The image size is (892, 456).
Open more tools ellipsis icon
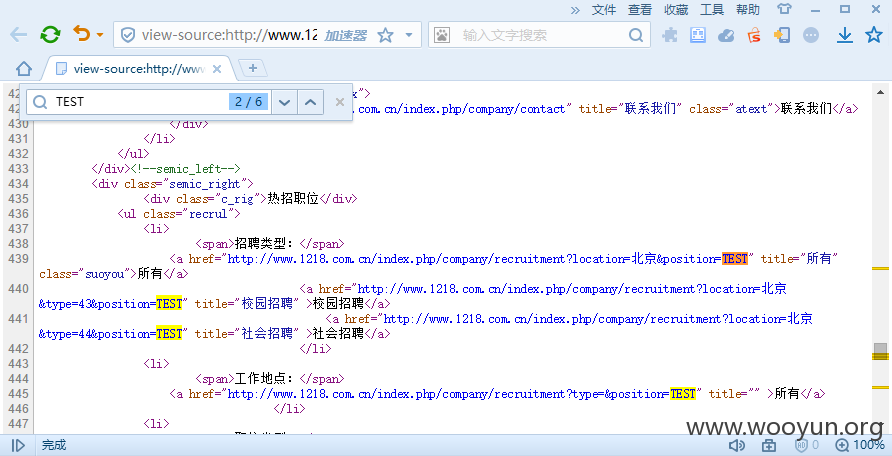(x=811, y=35)
